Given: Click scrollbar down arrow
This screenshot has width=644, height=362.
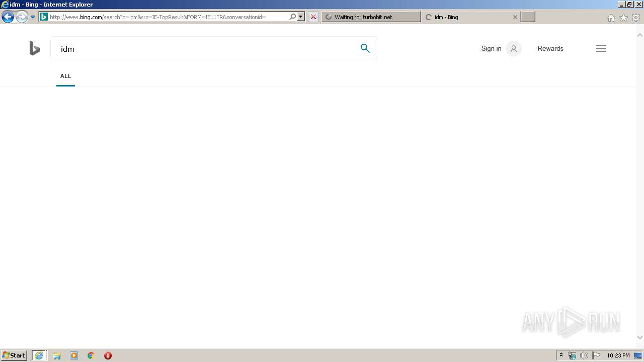Looking at the screenshot, I should (640, 338).
